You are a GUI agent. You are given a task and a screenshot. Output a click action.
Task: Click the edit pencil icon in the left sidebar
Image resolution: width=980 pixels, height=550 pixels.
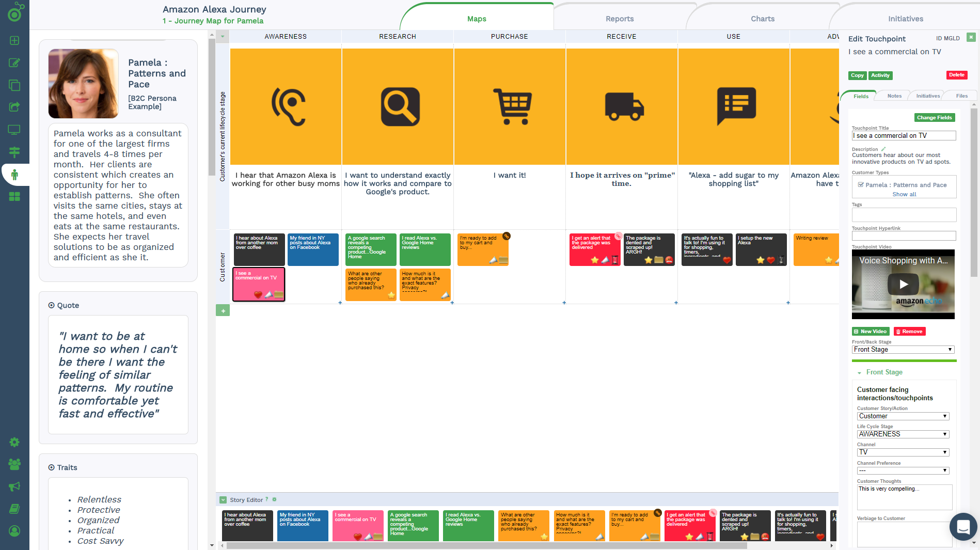(15, 62)
